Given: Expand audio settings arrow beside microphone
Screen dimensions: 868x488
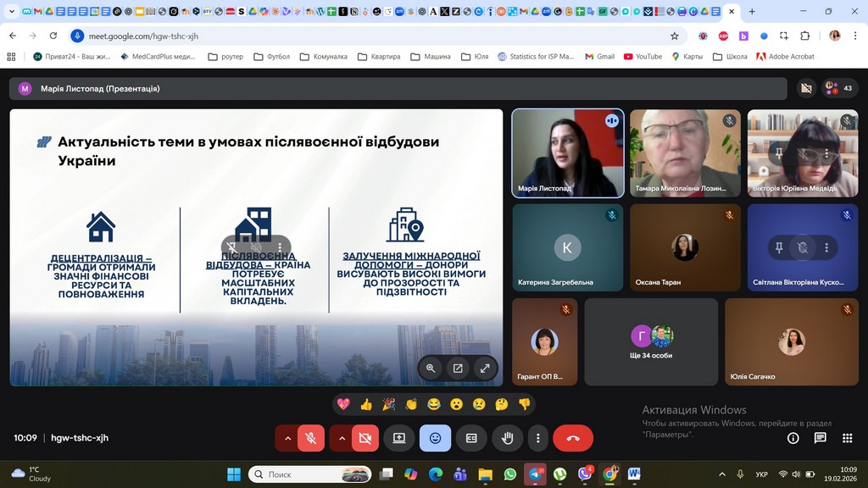Looking at the screenshot, I should [287, 438].
